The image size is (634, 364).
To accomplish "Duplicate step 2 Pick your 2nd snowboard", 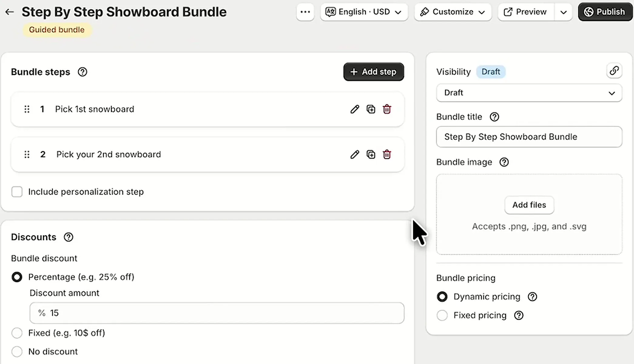I will click(371, 154).
